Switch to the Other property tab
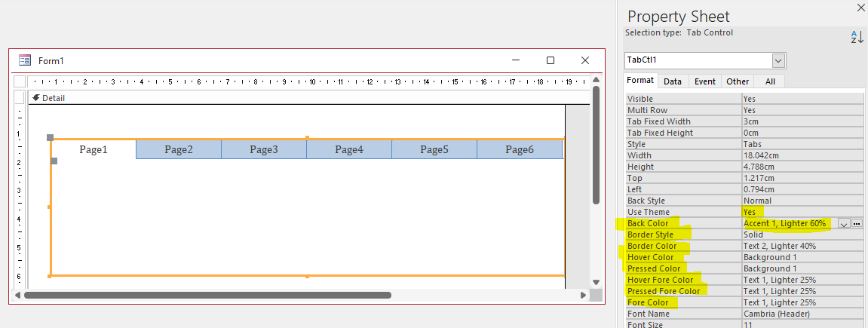 [x=738, y=81]
